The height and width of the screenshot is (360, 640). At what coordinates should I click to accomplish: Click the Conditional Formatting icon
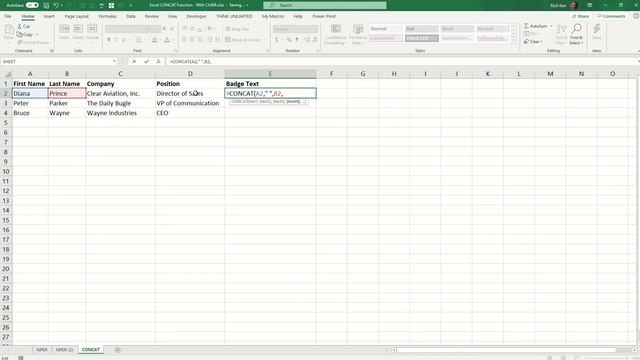(x=336, y=29)
